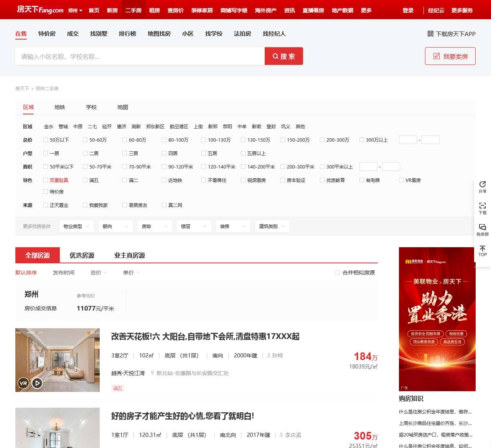Click the minimum total price input box
The image size is (491, 448).
[x=408, y=140]
